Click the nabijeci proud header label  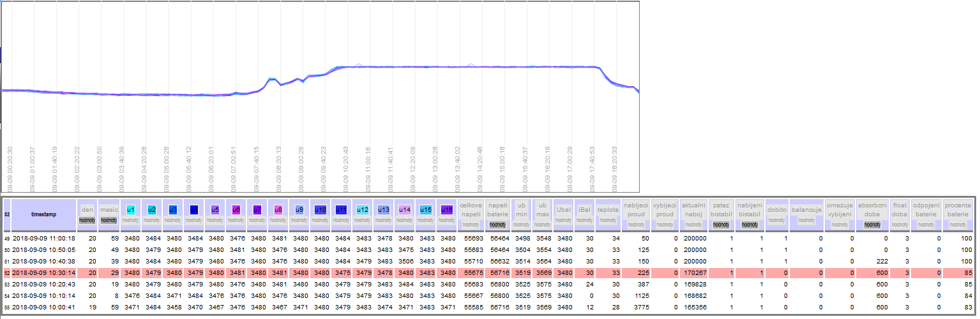[x=635, y=209]
